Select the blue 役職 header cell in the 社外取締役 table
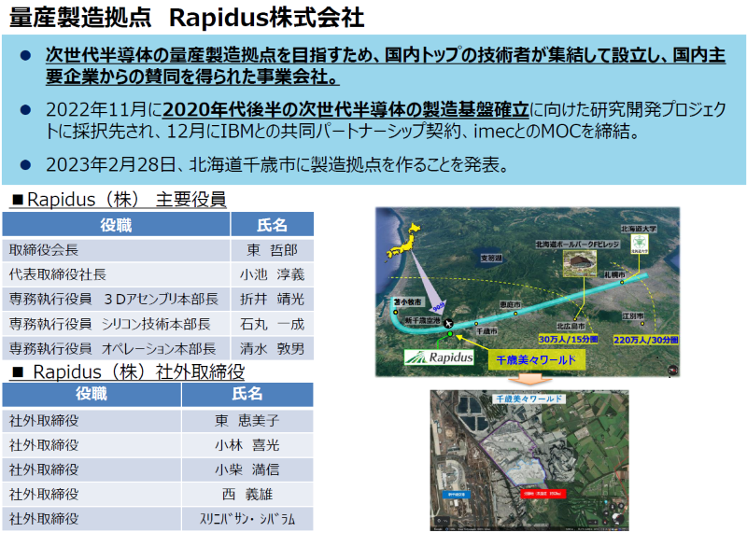Screen dimensions: 747x560 (92, 393)
